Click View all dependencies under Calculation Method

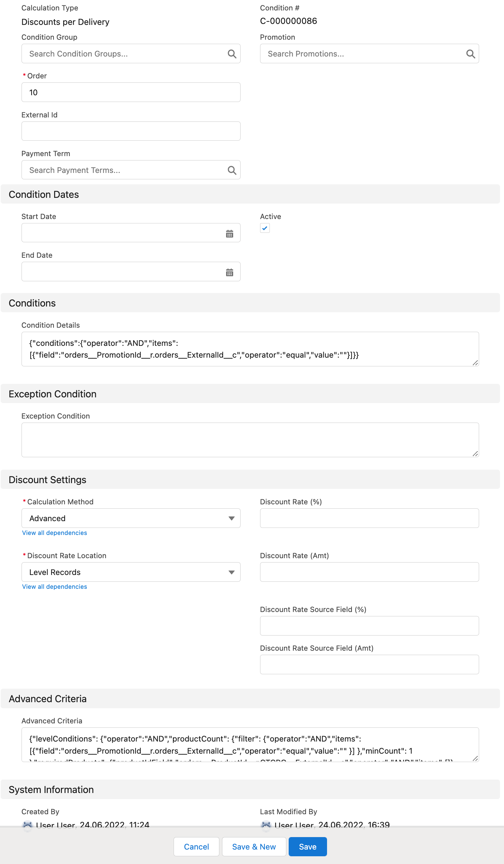[55, 533]
